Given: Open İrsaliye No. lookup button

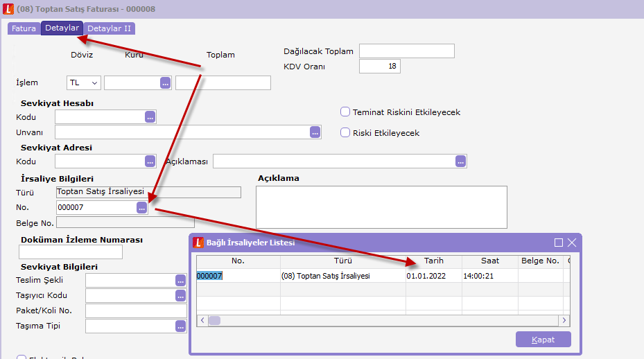Looking at the screenshot, I should tap(141, 207).
